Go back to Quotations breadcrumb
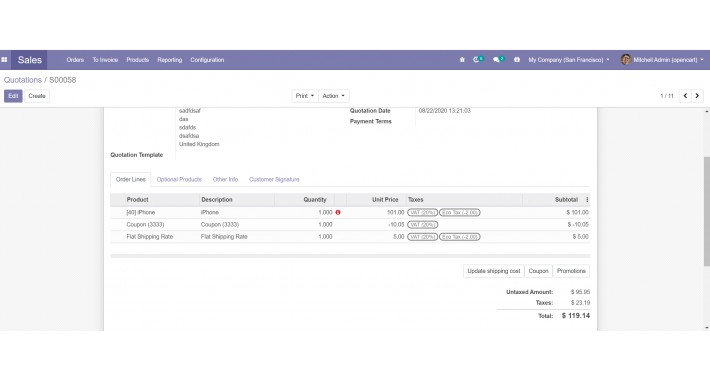This screenshot has width=710, height=380. (23, 80)
